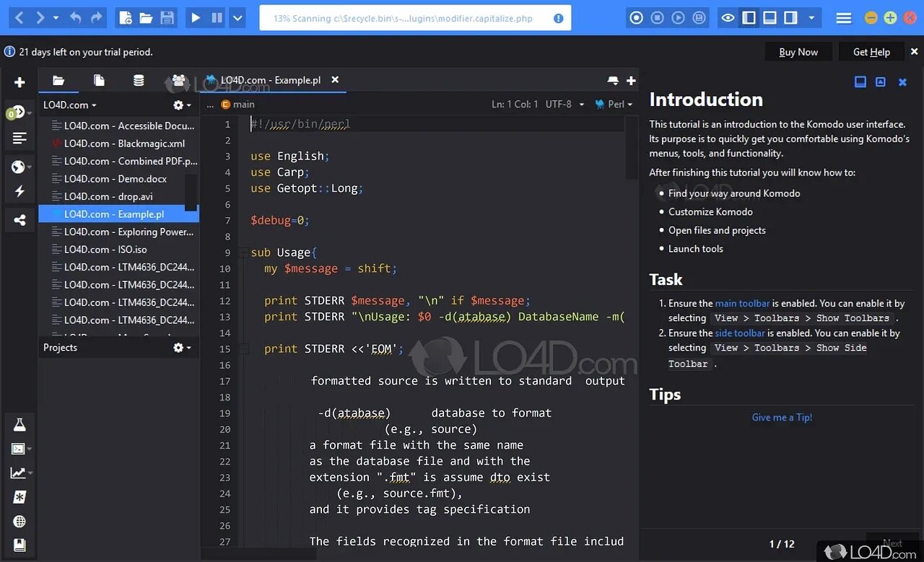Open LO4D.com - Blackmagic.xml in file list
Image resolution: width=924 pixels, height=562 pixels.
tap(124, 144)
